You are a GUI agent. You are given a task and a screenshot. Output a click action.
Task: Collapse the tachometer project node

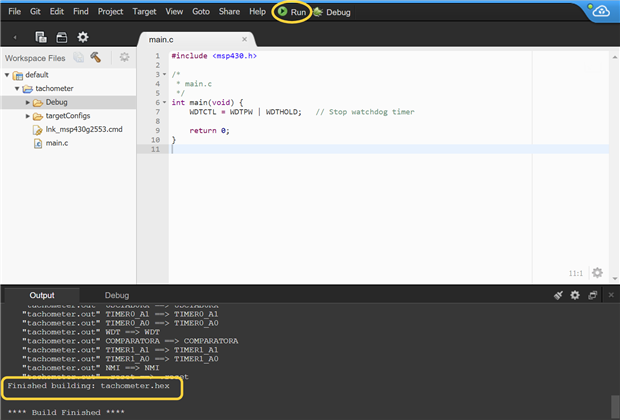[x=17, y=88]
